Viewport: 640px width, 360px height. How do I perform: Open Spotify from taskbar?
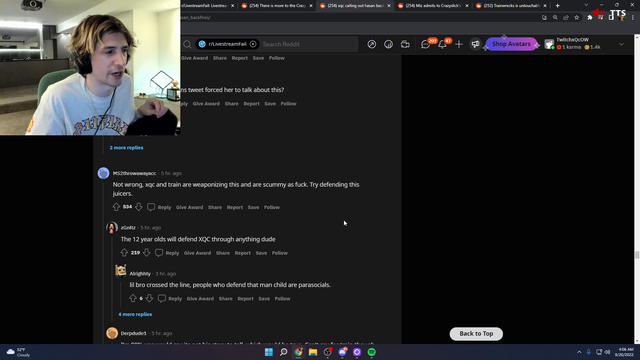click(371, 352)
